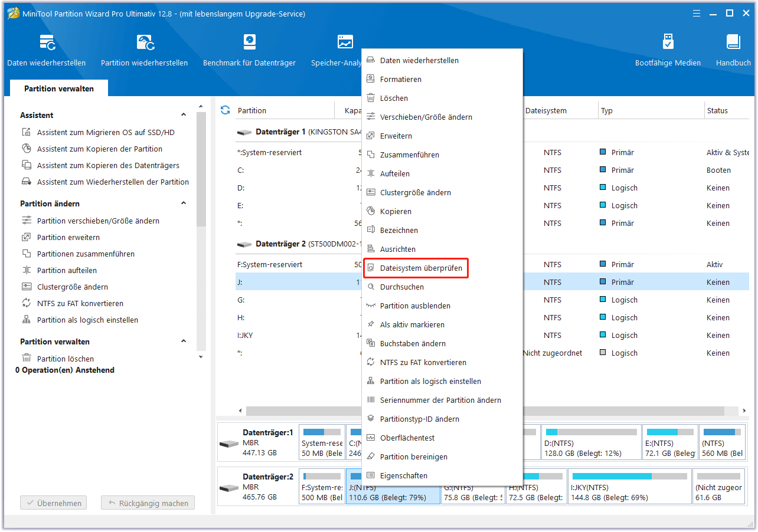Choose Verschieben/Größe ändern in context menu
This screenshot has height=532, width=758.
[442, 117]
